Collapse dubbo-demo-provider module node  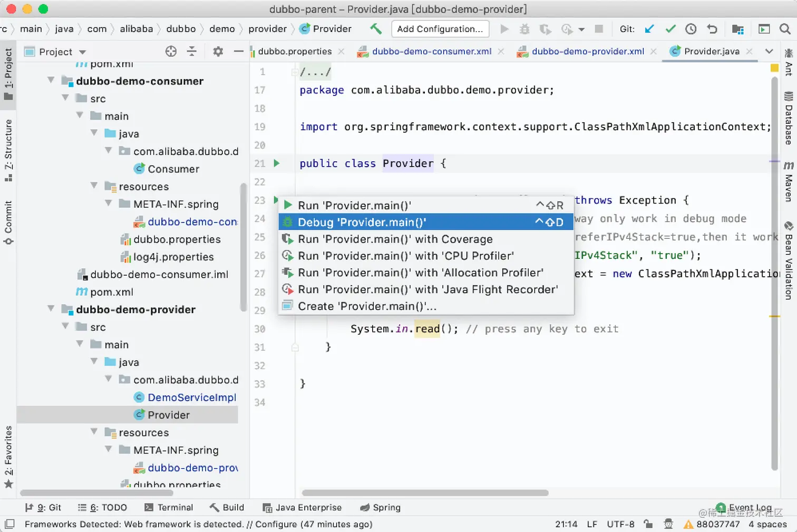(x=51, y=309)
